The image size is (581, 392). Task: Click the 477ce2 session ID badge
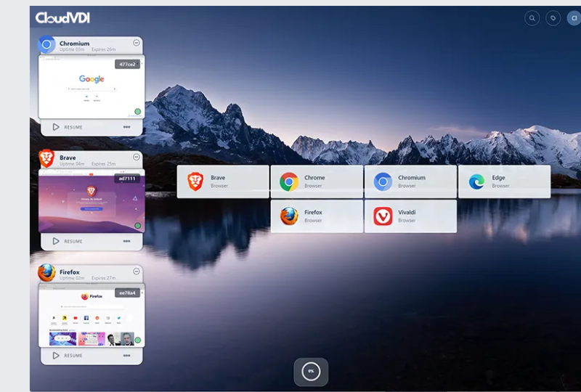click(128, 64)
